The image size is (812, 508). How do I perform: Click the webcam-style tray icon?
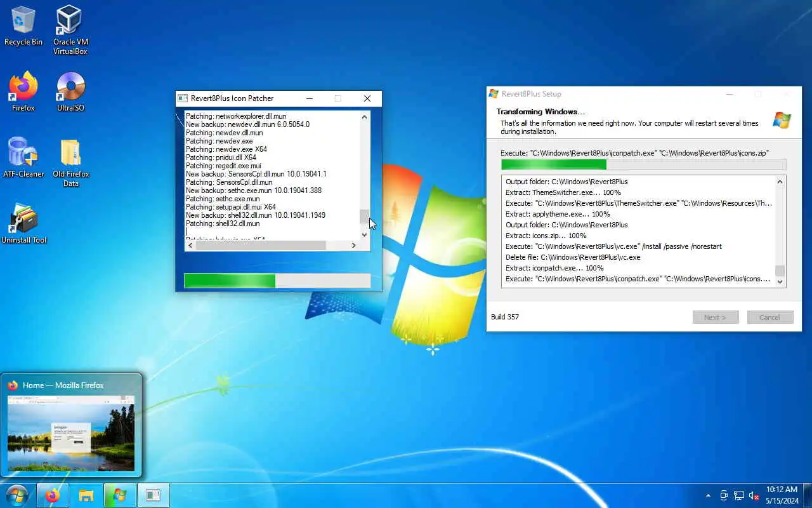click(724, 495)
